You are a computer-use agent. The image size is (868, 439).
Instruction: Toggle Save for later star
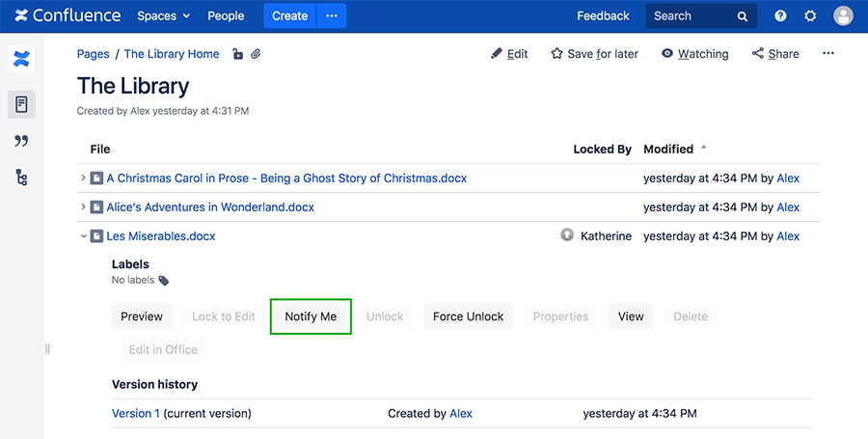point(594,54)
